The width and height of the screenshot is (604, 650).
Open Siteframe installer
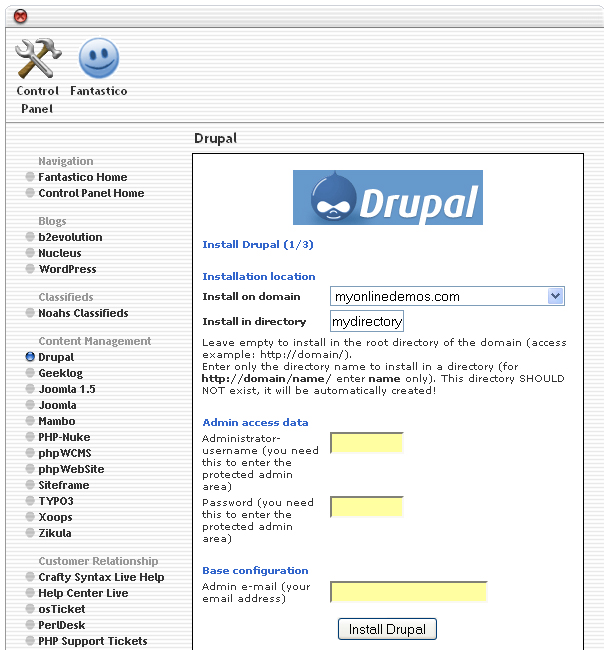click(64, 485)
